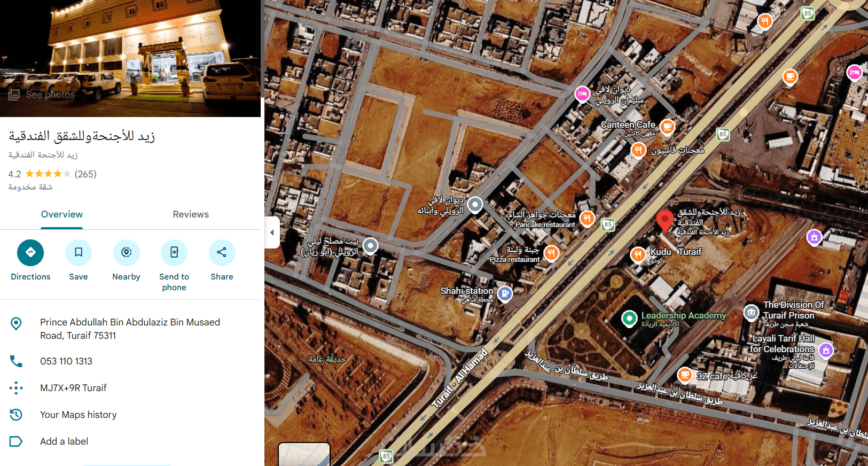Share this place using the Share icon

click(x=222, y=253)
